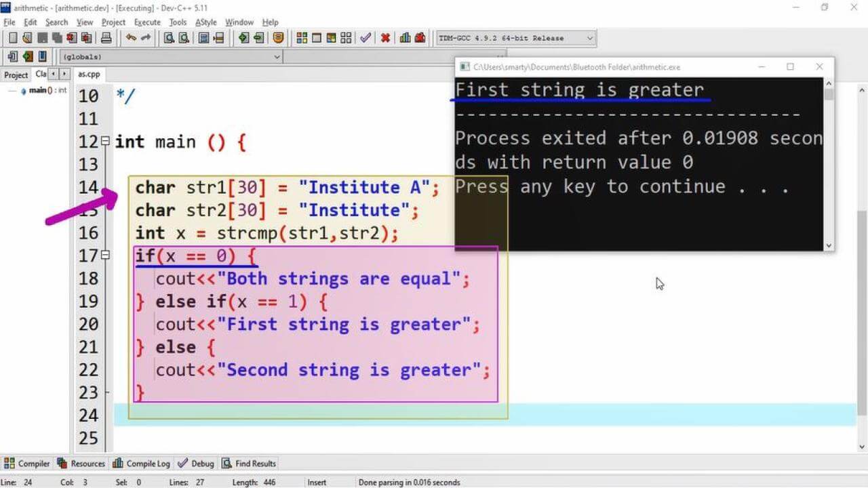Click the left tab-scroll arrow beside Classes tab
Screen dimensions: 868x488
(x=55, y=74)
